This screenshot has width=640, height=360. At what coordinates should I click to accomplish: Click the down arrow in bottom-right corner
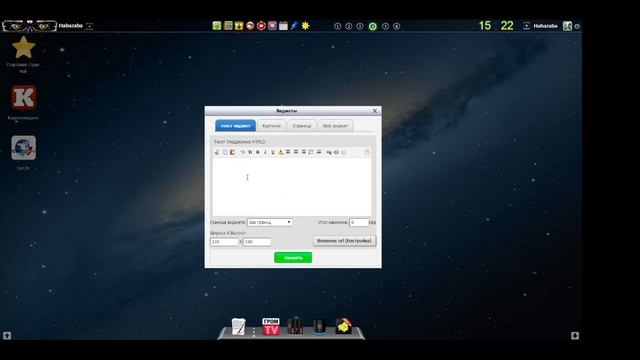point(575,336)
